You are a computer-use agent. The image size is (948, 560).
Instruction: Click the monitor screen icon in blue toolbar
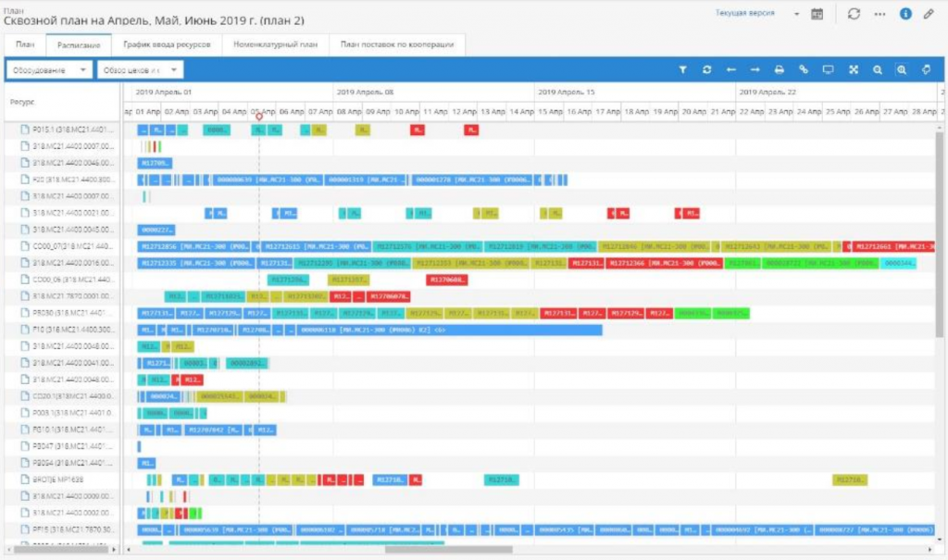(x=829, y=70)
